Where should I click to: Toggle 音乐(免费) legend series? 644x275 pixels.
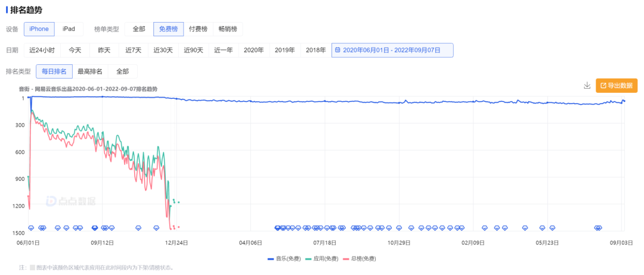click(x=284, y=258)
